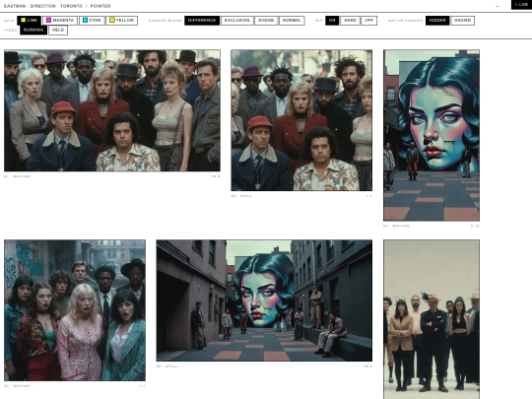Open the 05 Still alley mural image

click(x=264, y=300)
